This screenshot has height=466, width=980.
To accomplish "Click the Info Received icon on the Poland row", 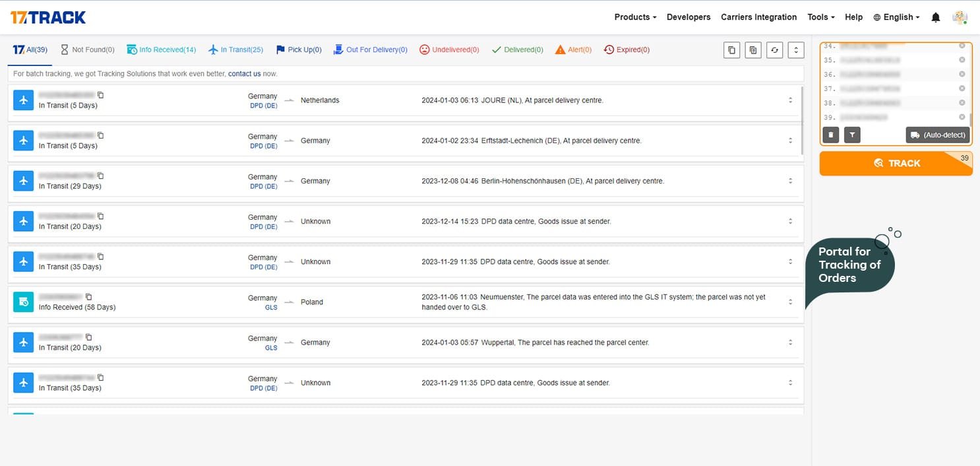I will [x=24, y=302].
